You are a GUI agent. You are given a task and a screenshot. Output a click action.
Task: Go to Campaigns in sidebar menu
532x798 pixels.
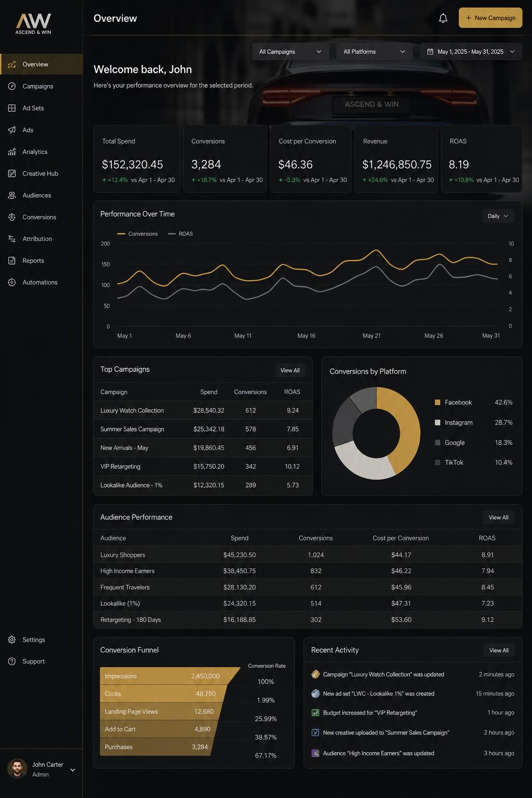tap(41, 86)
